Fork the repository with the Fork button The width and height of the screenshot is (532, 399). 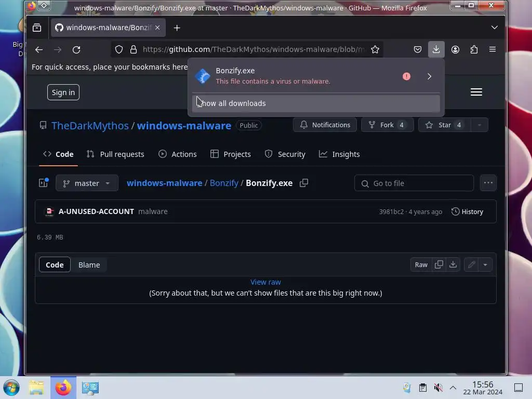coord(387,125)
